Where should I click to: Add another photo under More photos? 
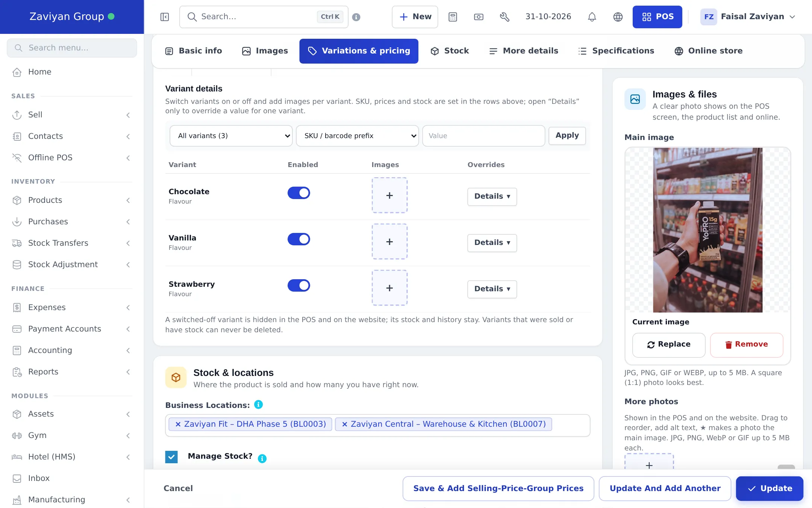(x=649, y=462)
